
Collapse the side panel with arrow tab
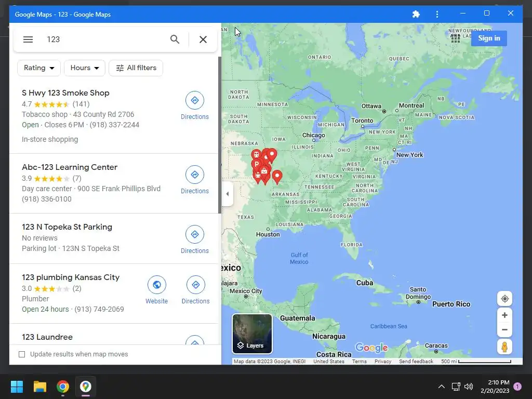pyautogui.click(x=228, y=194)
